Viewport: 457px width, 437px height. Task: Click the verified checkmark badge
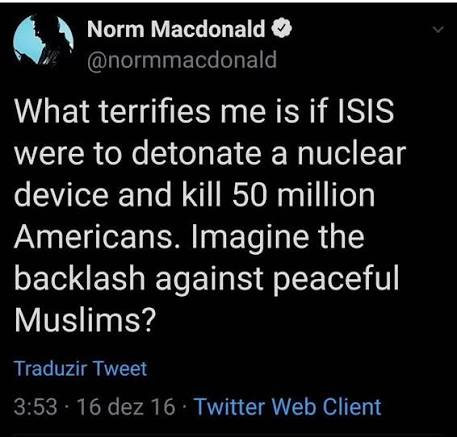coord(282,29)
